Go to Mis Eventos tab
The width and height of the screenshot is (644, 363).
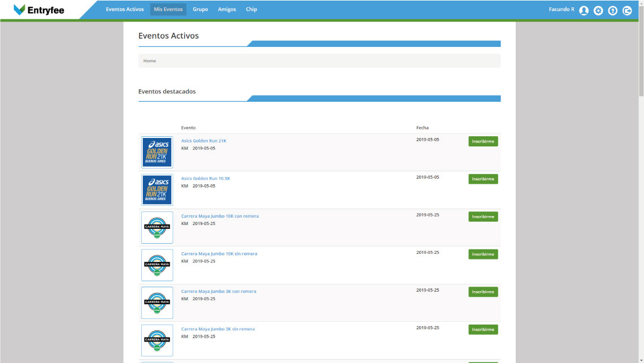(x=168, y=9)
